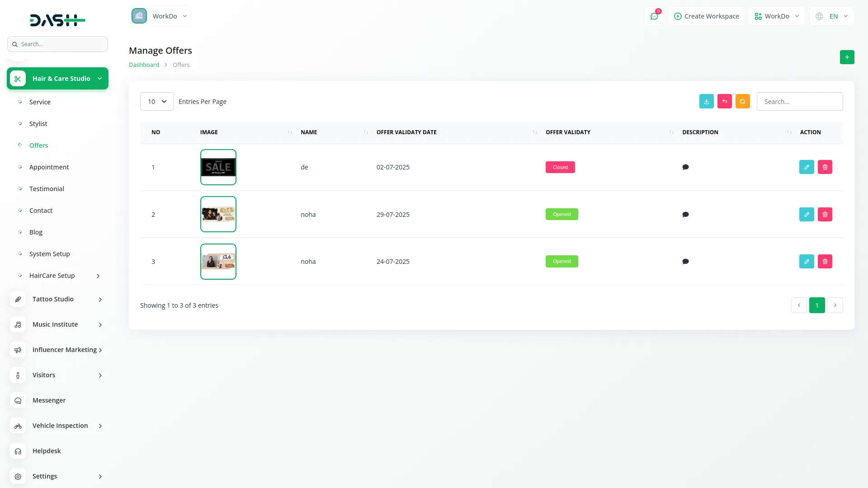Sort table by Offer Validaty Date column
The width and height of the screenshot is (868, 488).
406,132
